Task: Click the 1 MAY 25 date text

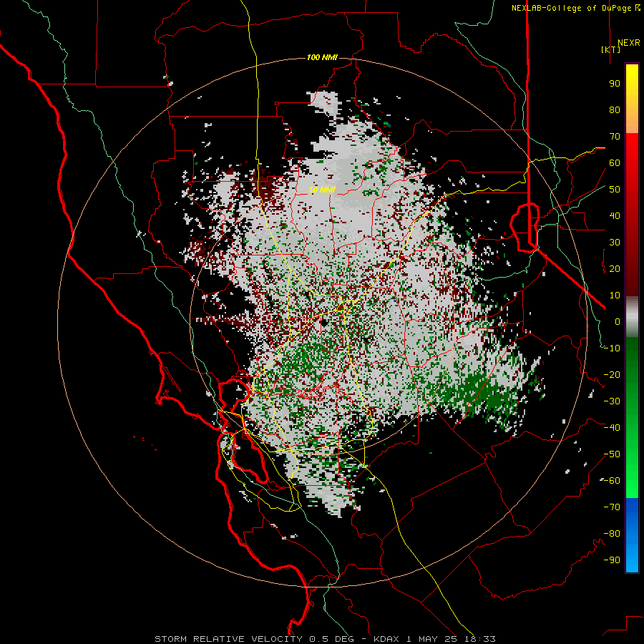Action: [x=431, y=639]
